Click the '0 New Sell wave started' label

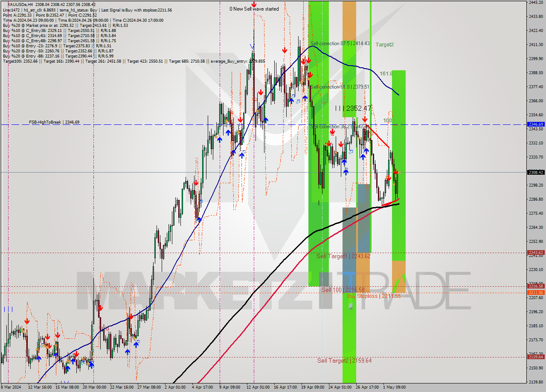tap(254, 9)
